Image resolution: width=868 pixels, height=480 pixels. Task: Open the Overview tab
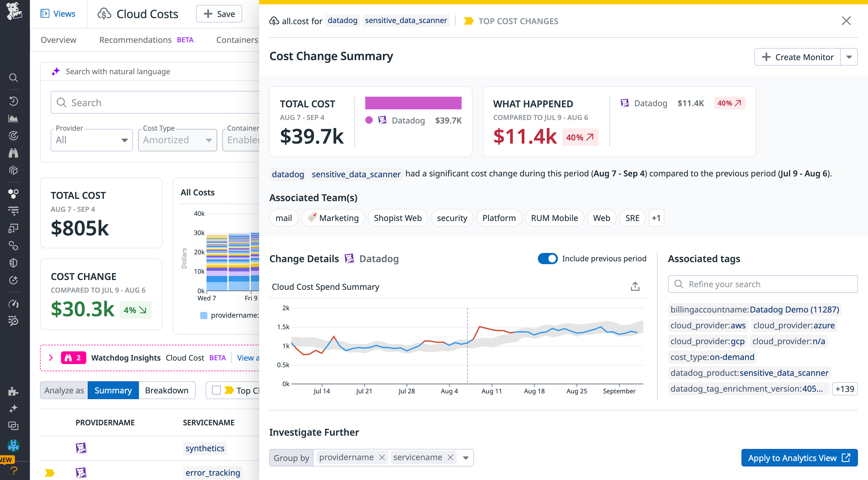click(58, 40)
